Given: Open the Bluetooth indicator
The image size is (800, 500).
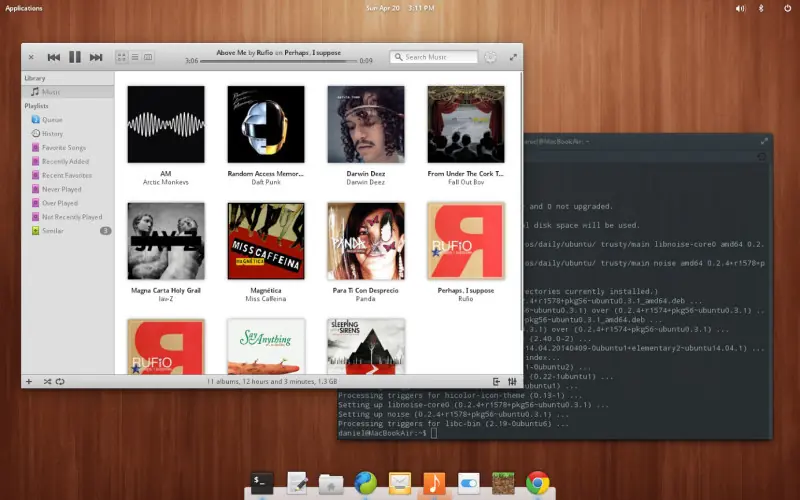Looking at the screenshot, I should tap(761, 8).
